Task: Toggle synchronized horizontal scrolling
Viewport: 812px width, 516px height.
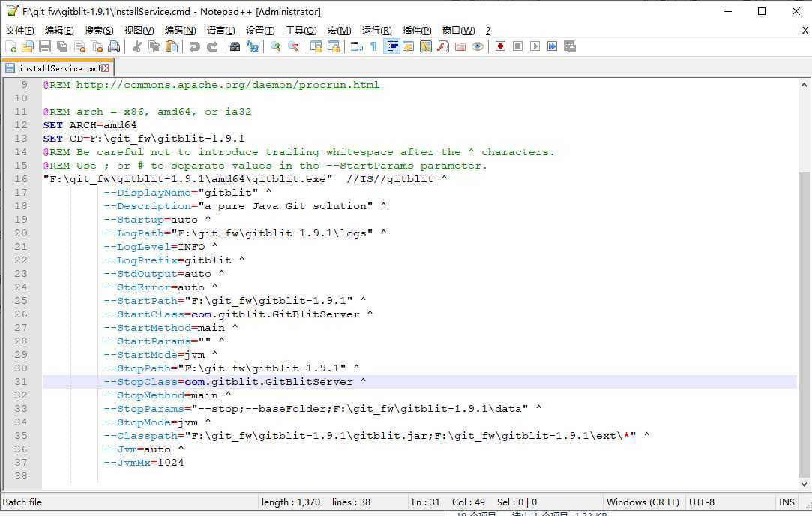Action: [333, 46]
